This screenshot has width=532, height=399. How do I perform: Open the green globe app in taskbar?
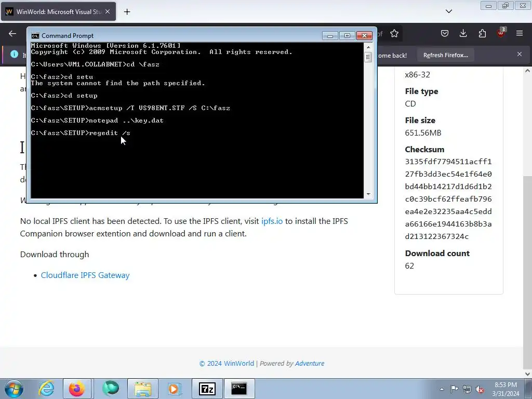tap(111, 389)
